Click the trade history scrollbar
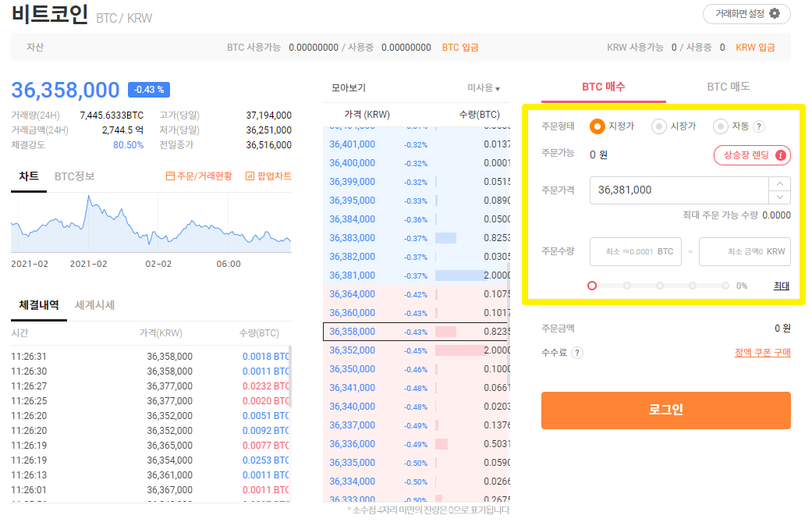 pyautogui.click(x=290, y=377)
